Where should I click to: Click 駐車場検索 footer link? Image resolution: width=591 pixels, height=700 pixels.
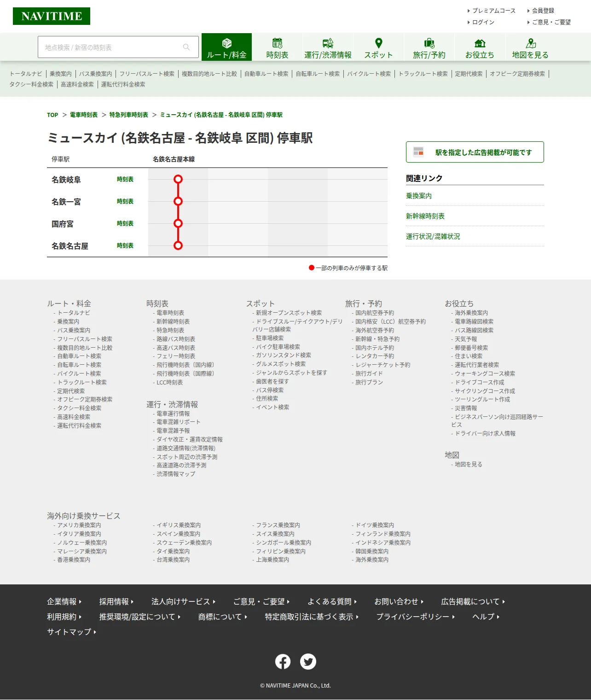coord(270,338)
